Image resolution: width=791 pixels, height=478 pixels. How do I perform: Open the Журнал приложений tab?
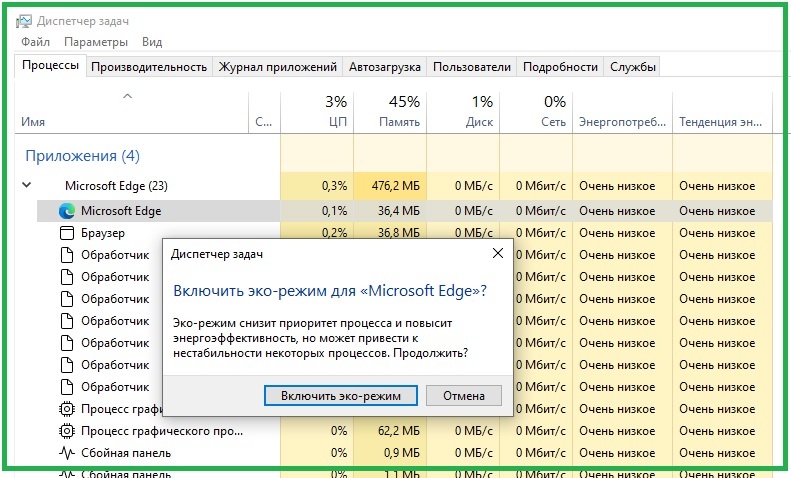277,67
